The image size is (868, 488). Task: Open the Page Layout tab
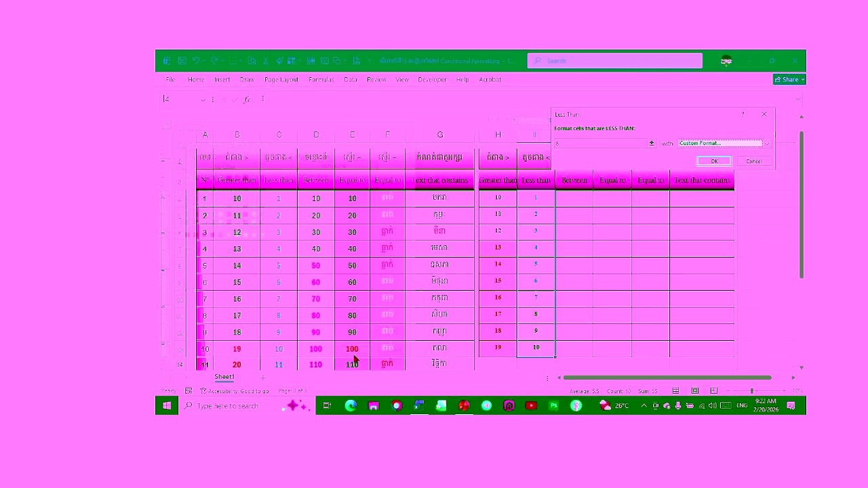point(281,79)
